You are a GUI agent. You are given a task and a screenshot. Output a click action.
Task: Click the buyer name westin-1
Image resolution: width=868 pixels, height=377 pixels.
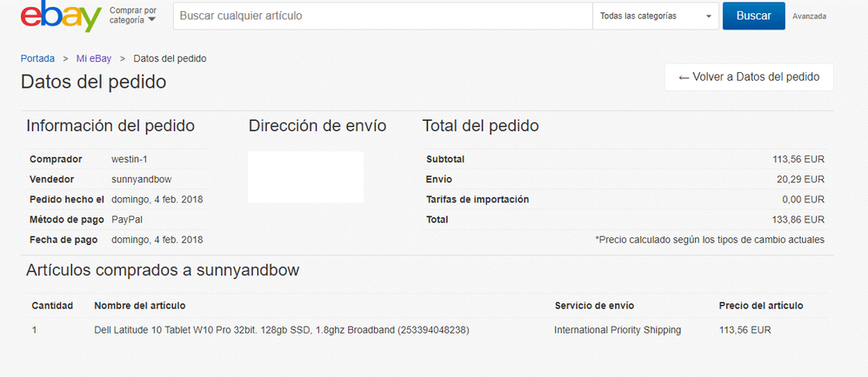(130, 159)
